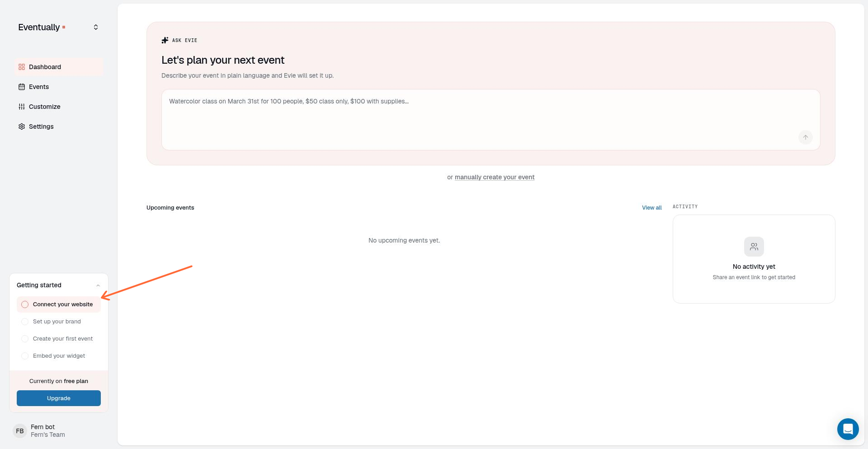This screenshot has width=868, height=449.
Task: Click the No activity yet text
Action: coord(754,267)
